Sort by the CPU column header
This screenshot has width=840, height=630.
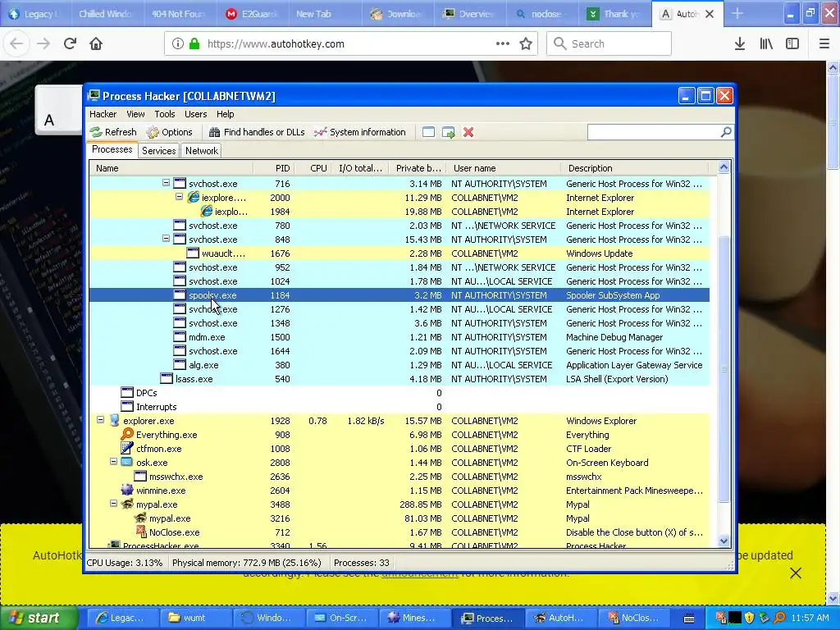313,168
